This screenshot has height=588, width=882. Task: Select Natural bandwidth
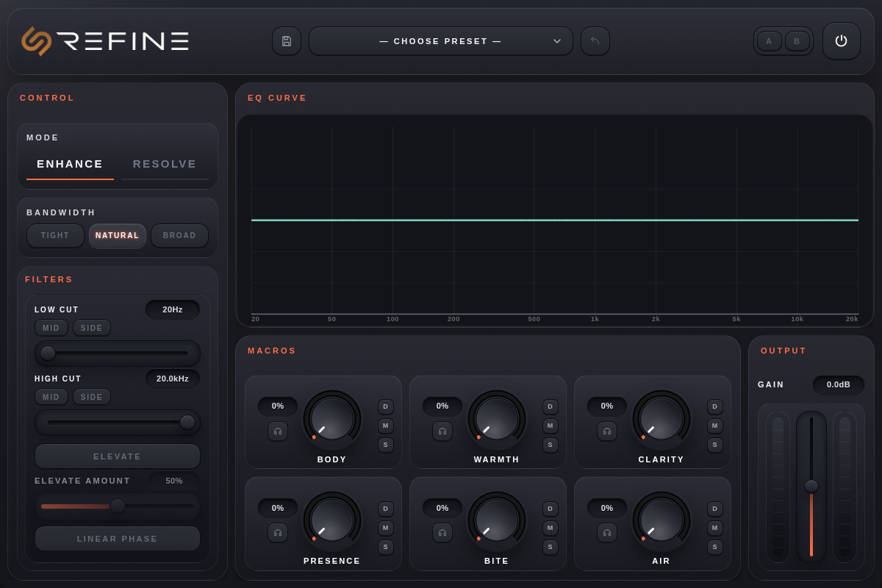pos(118,236)
